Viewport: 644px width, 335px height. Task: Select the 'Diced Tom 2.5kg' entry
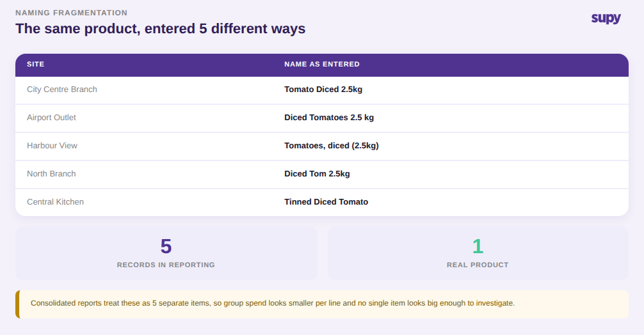click(317, 174)
